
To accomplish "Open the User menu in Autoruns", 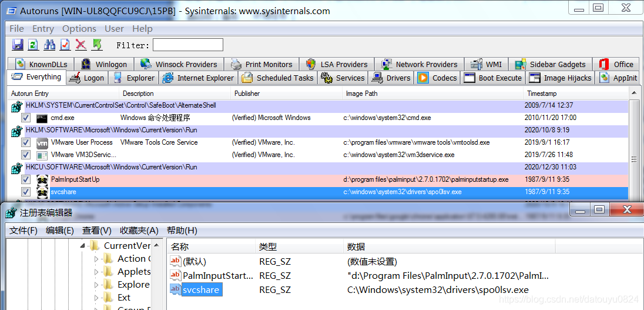I will coord(114,29).
